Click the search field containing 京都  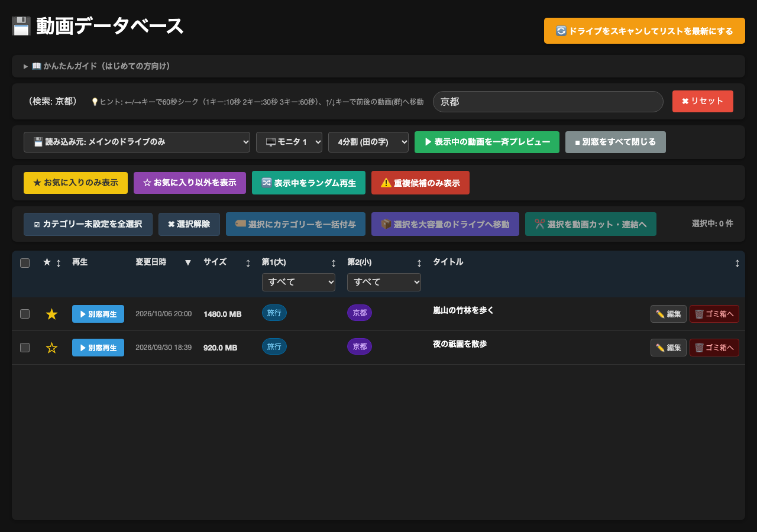[x=548, y=102]
